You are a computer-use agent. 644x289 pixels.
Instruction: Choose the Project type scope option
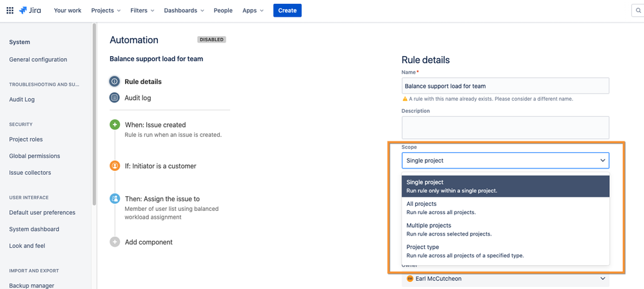[505, 251]
